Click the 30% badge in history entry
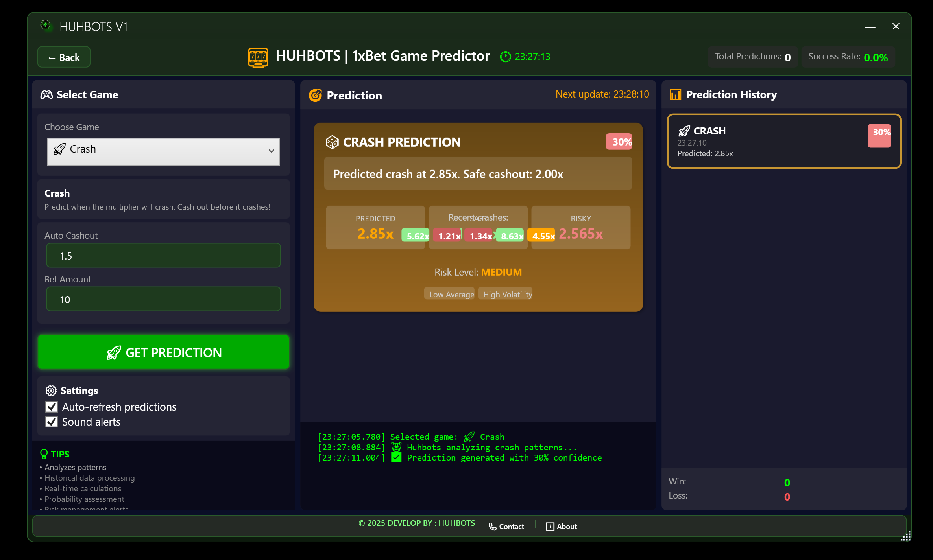 pyautogui.click(x=879, y=136)
